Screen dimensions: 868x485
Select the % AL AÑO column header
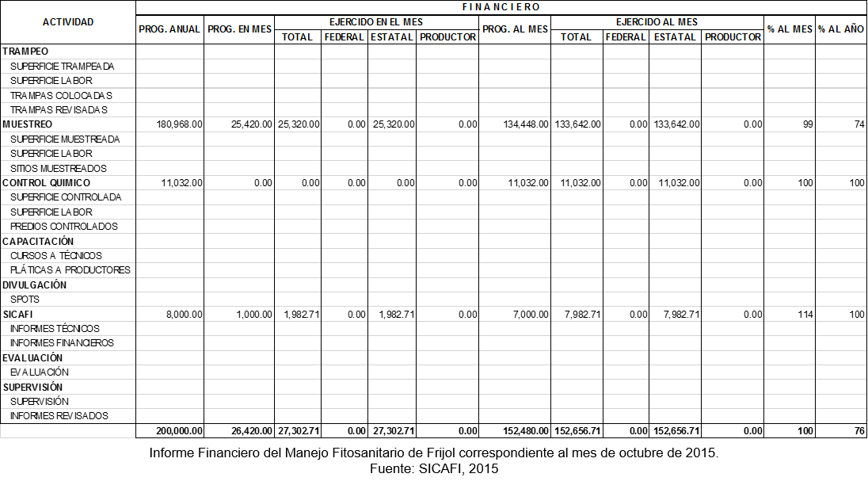tap(841, 29)
